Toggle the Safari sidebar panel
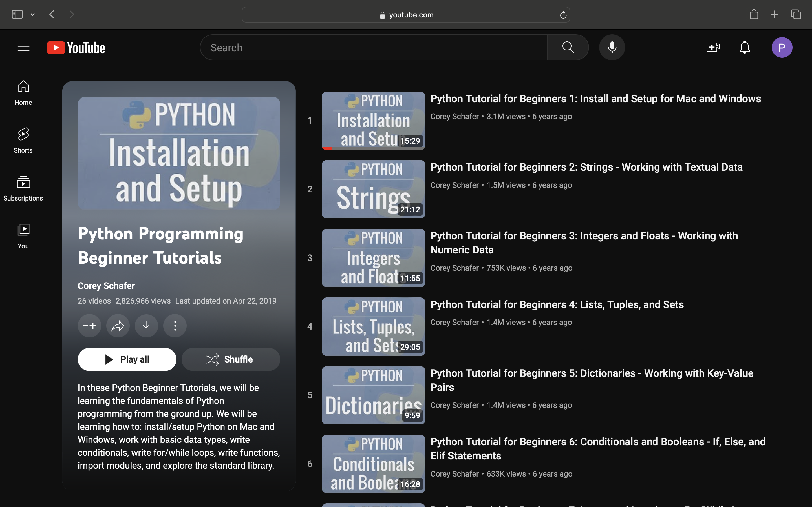812x507 pixels. pyautogui.click(x=17, y=14)
